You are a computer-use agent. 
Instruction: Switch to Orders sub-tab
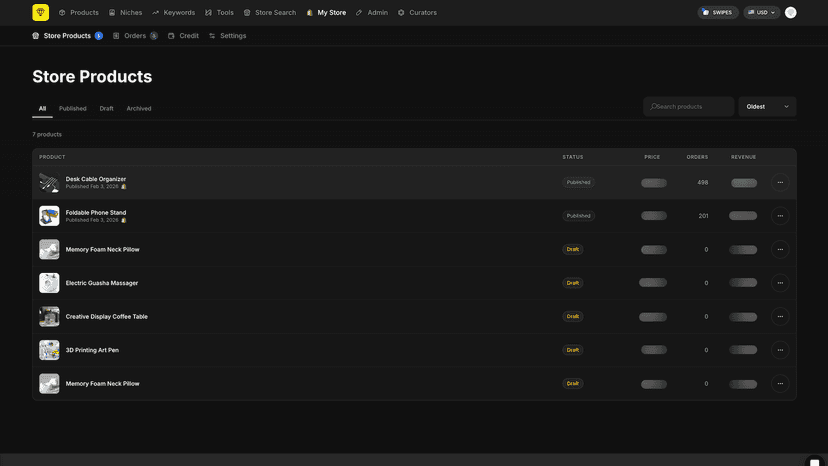pyautogui.click(x=135, y=36)
